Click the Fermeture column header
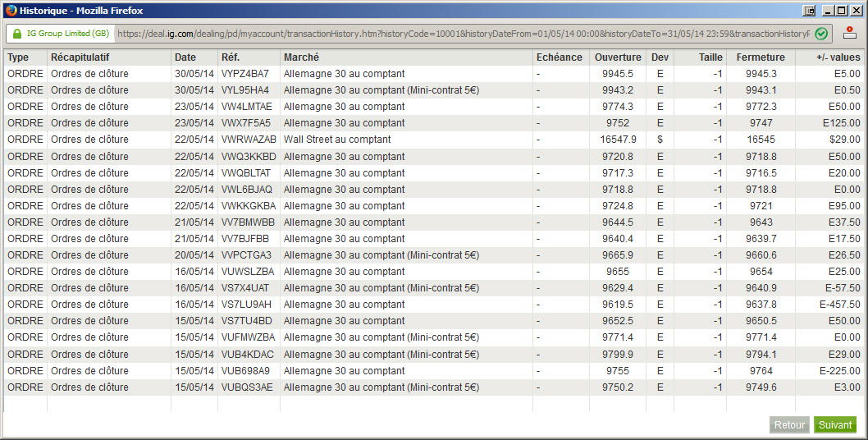The image size is (868, 440). 761,57
